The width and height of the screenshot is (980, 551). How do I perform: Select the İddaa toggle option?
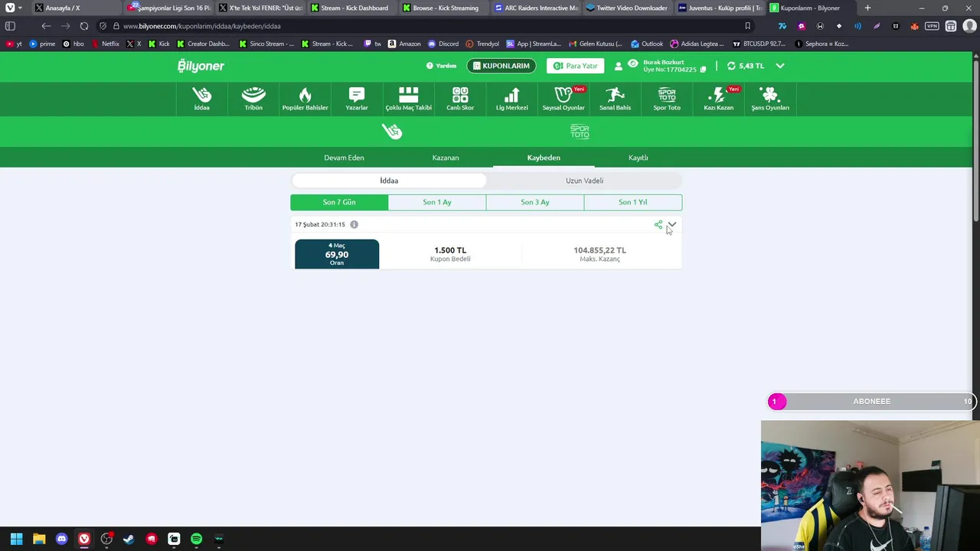(x=389, y=181)
